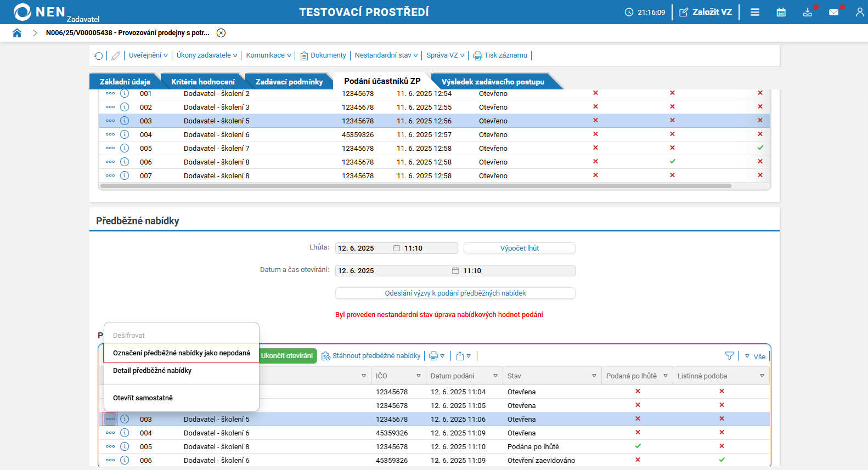Open the Vše filter dropdown
Viewport: 868px width, 470px height.
pyautogui.click(x=756, y=356)
